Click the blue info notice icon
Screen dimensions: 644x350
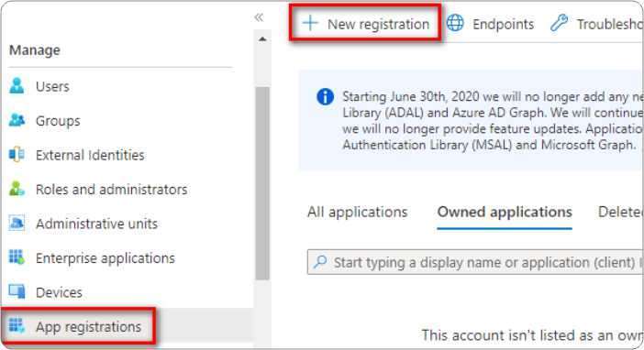coord(326,97)
